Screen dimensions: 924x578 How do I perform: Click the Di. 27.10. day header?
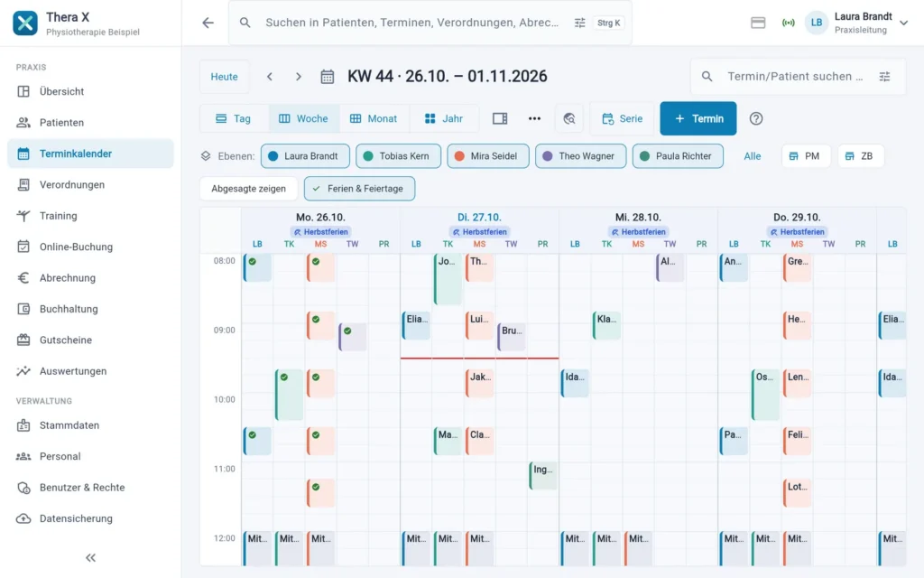[x=479, y=217]
